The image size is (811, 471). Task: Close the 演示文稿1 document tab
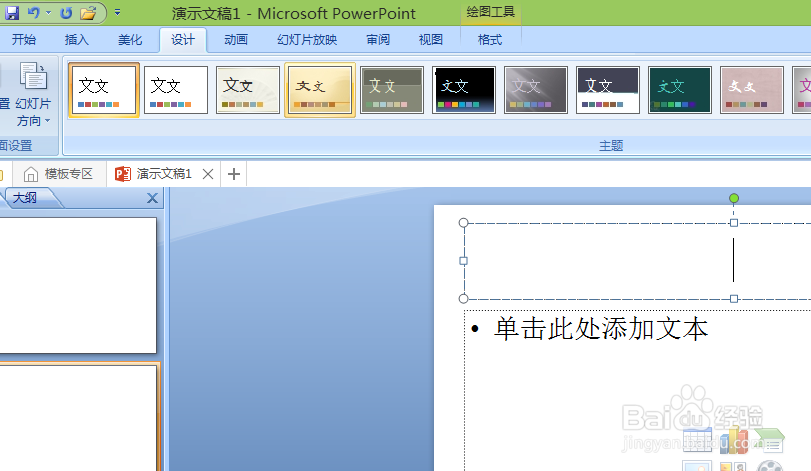pos(208,174)
